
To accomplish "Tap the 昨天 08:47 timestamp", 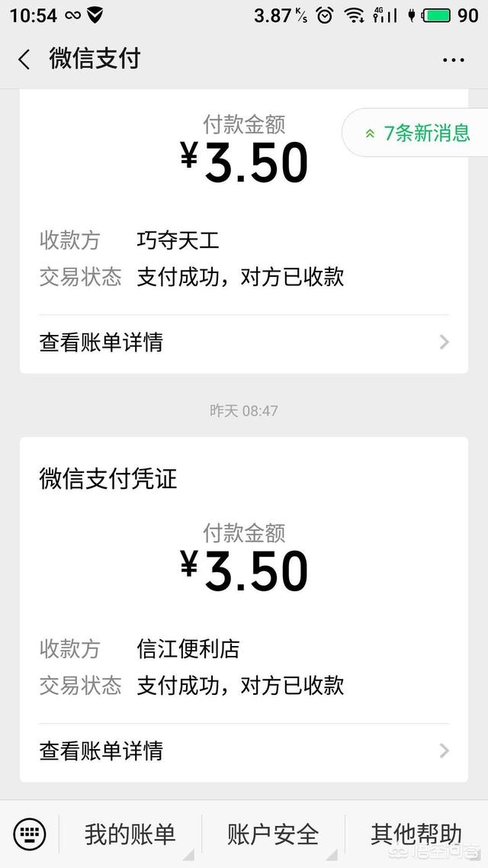I will 245,410.
